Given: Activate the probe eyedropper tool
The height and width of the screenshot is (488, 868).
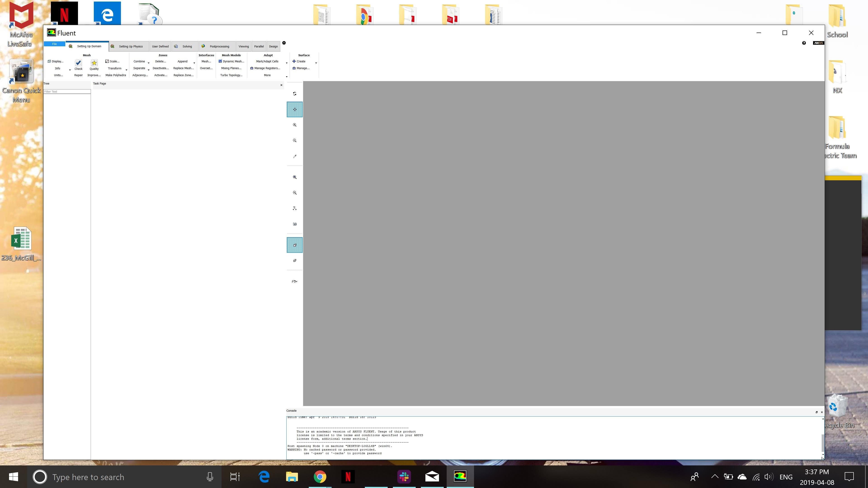Looking at the screenshot, I should coord(295,156).
